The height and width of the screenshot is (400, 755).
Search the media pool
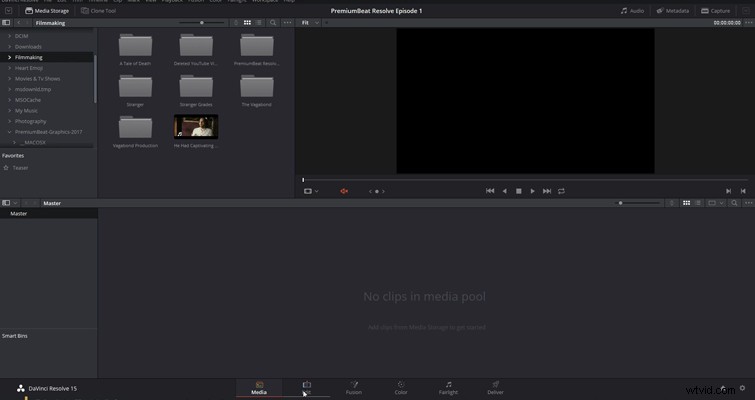tap(734, 203)
